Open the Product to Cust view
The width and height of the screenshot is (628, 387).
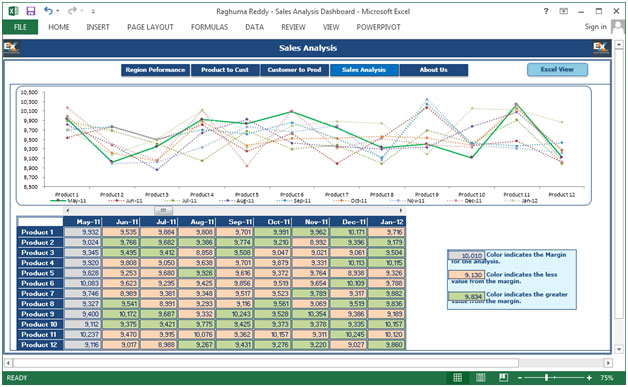coord(225,70)
